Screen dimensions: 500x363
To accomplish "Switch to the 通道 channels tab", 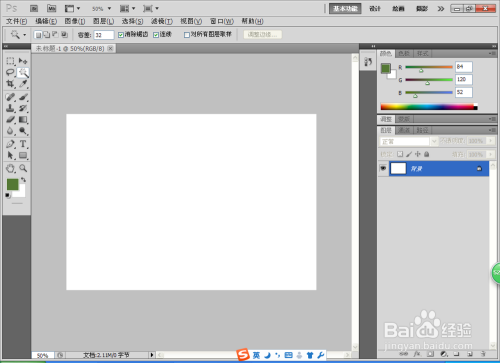I will coord(404,130).
